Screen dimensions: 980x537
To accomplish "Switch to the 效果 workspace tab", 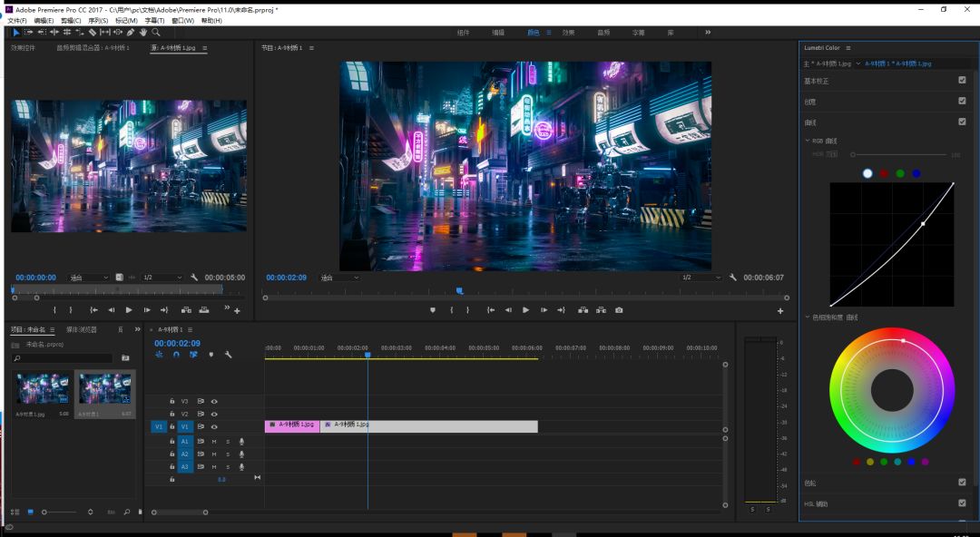I will [x=568, y=33].
